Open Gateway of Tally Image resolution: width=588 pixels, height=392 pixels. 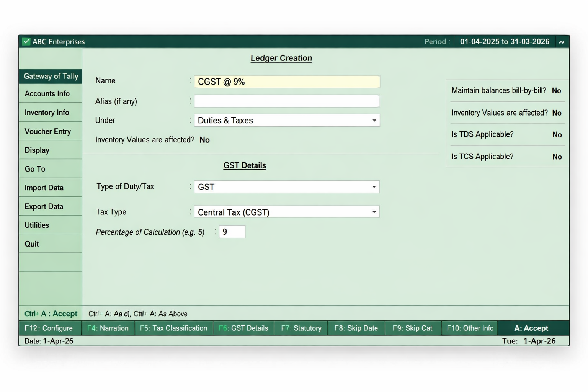click(50, 76)
